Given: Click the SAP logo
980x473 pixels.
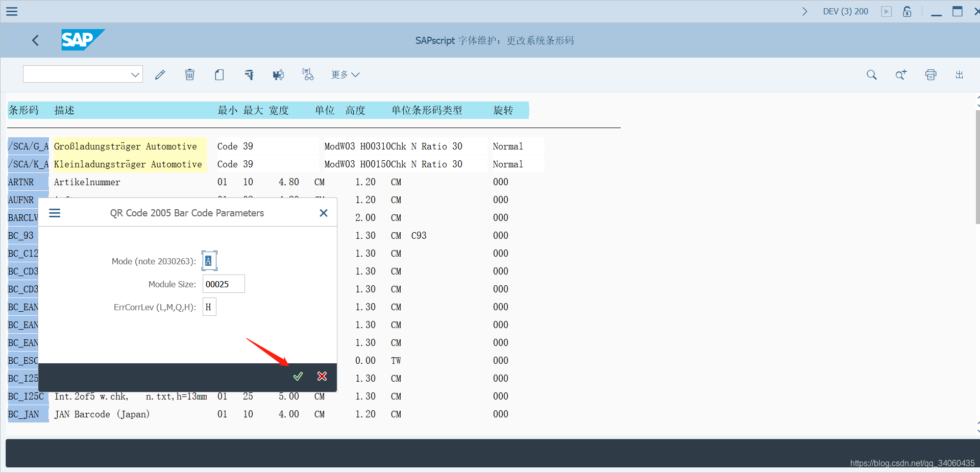Looking at the screenshot, I should pyautogui.click(x=83, y=40).
